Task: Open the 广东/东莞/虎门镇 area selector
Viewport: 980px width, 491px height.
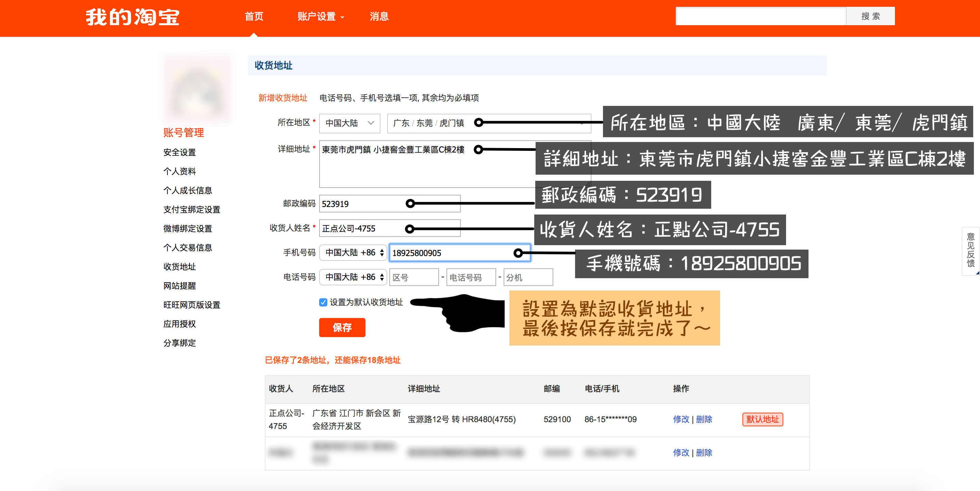Action: tap(489, 123)
